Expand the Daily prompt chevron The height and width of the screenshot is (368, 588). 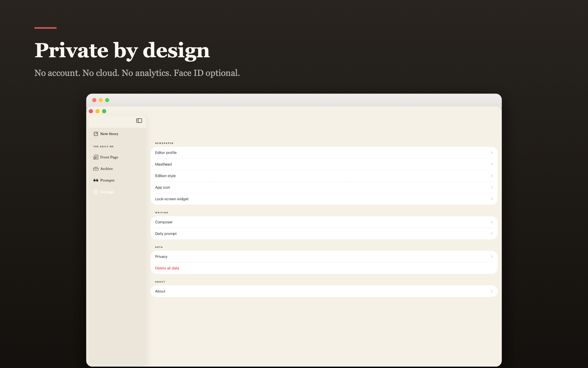coord(492,234)
